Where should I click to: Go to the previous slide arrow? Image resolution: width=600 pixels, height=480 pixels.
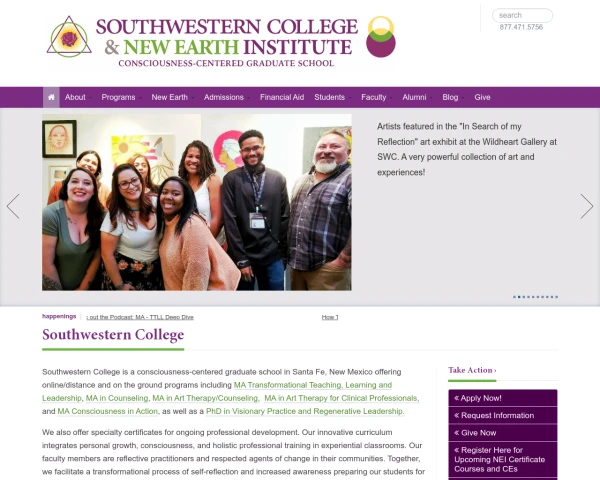tap(13, 206)
